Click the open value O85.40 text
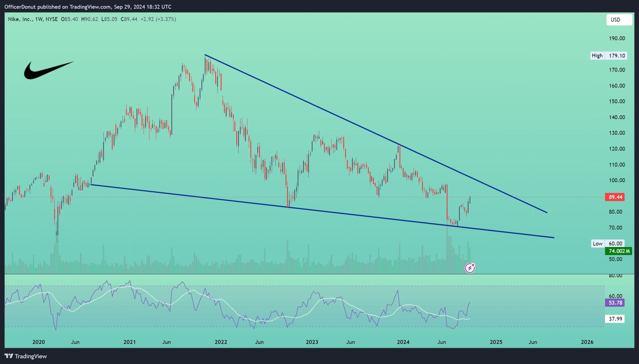 click(70, 19)
